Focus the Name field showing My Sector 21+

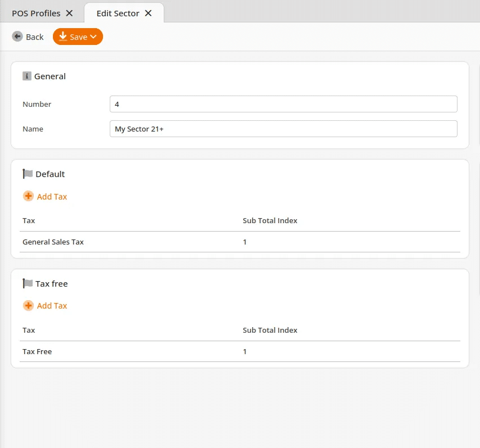click(x=284, y=129)
